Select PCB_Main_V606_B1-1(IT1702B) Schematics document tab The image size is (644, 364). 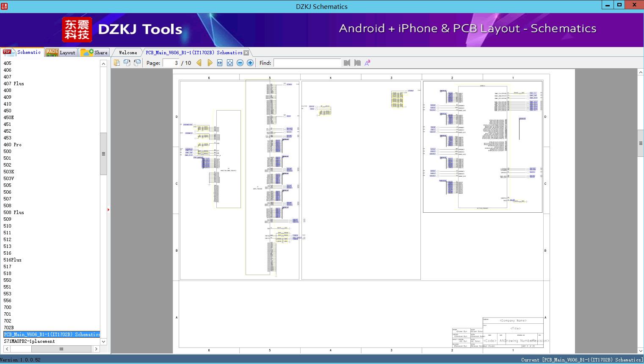pos(194,53)
